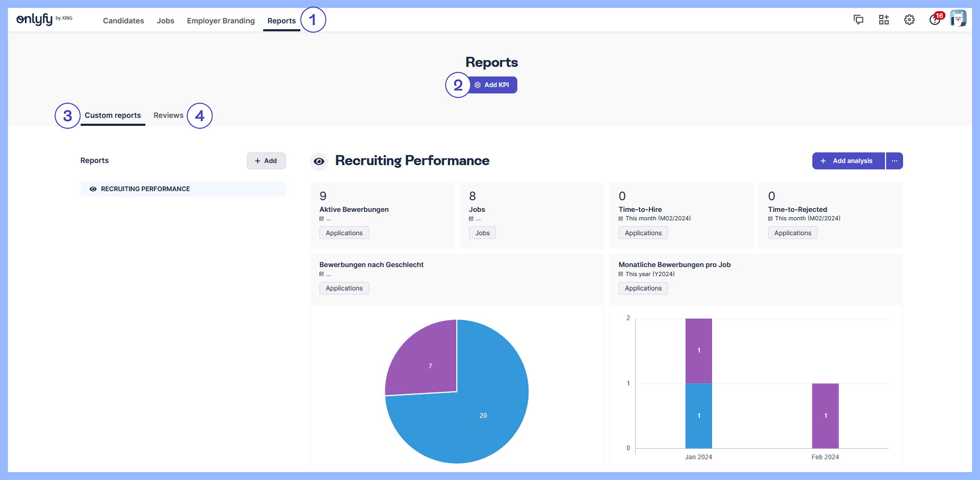Switch to the Reviews tab
Viewport: 980px width, 480px height.
tap(168, 115)
